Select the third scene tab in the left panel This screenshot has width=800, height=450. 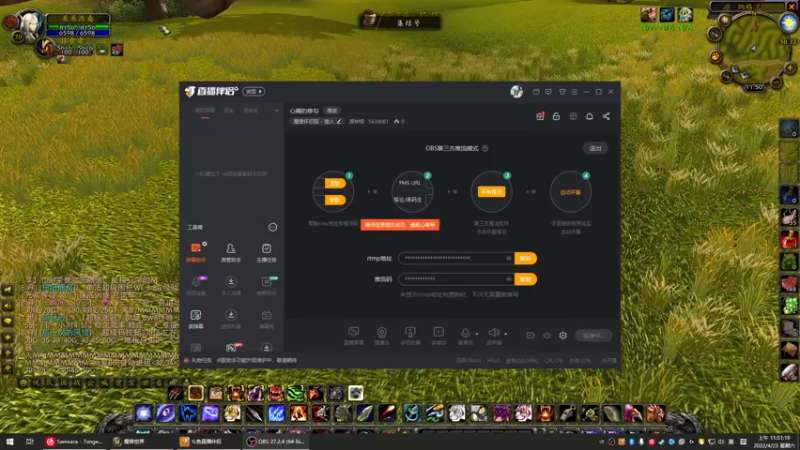(251, 111)
